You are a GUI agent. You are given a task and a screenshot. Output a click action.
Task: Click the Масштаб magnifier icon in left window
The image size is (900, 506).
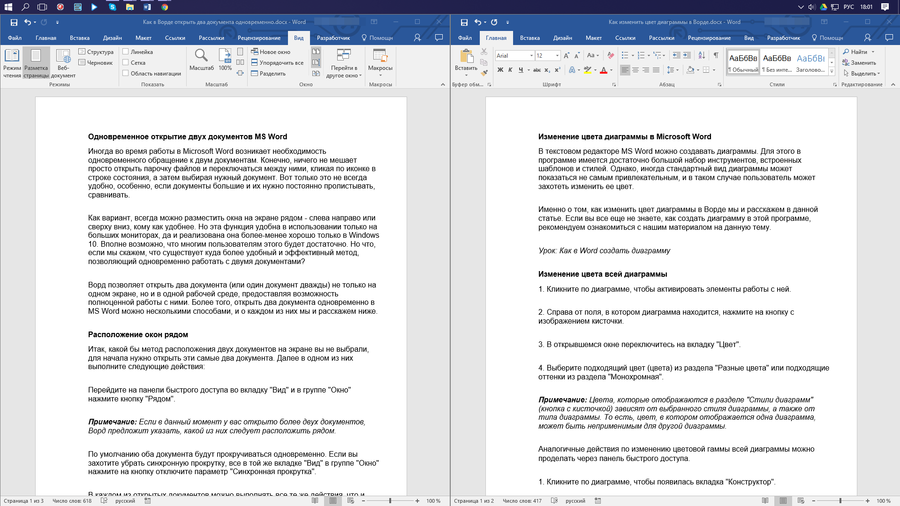(x=201, y=56)
